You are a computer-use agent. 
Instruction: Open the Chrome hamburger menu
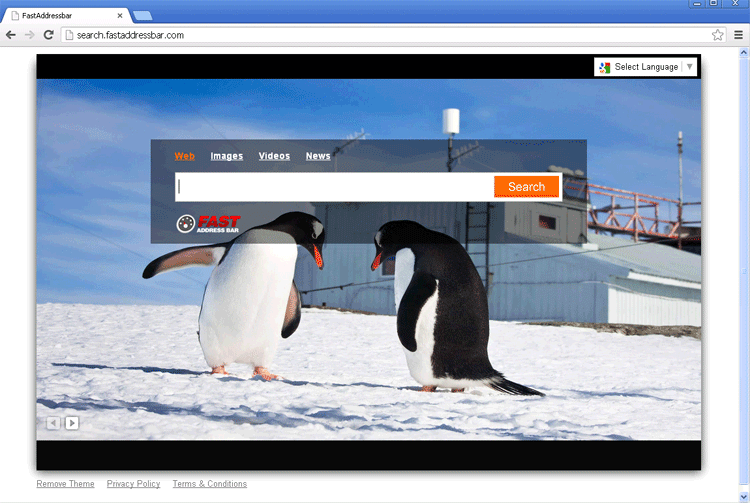click(738, 35)
